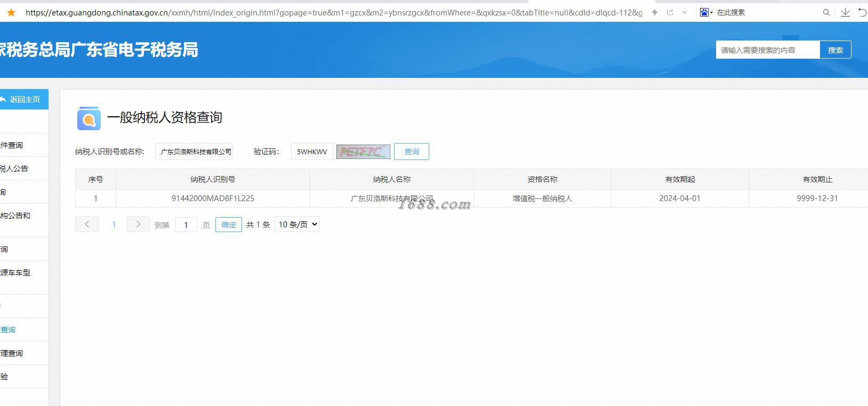
Task: Click the 有效期起 column header
Action: coord(680,179)
